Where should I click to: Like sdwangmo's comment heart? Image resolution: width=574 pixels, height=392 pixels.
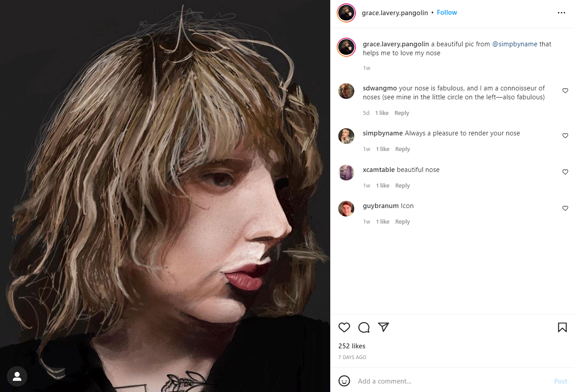pos(565,90)
